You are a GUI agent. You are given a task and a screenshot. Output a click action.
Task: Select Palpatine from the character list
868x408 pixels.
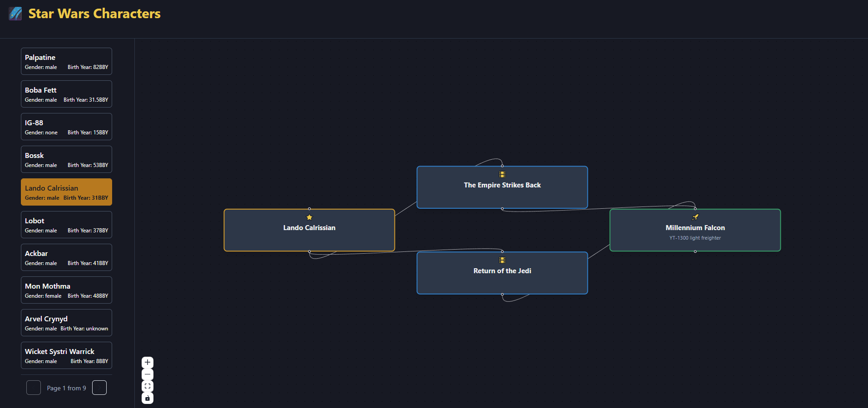click(x=66, y=61)
